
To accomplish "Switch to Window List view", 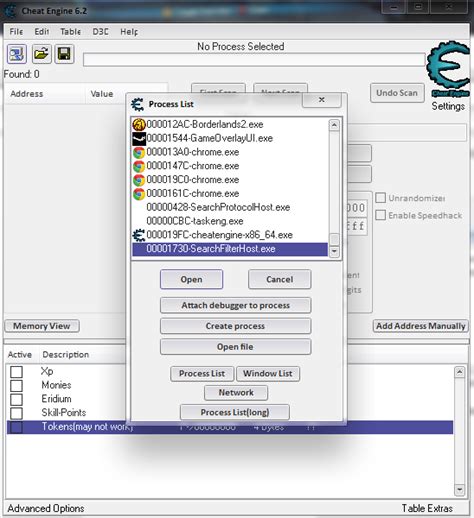I will click(x=268, y=374).
